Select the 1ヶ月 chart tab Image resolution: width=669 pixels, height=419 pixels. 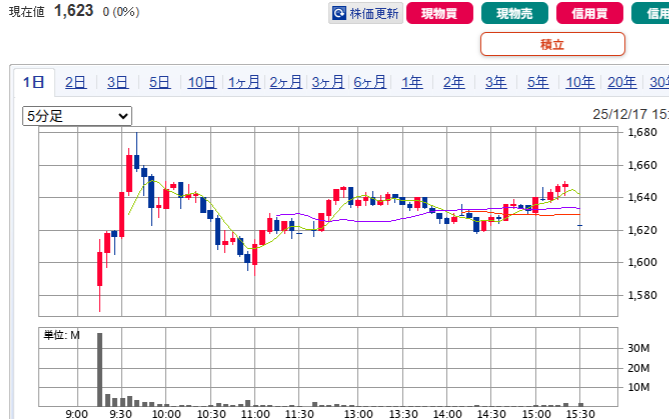click(244, 83)
